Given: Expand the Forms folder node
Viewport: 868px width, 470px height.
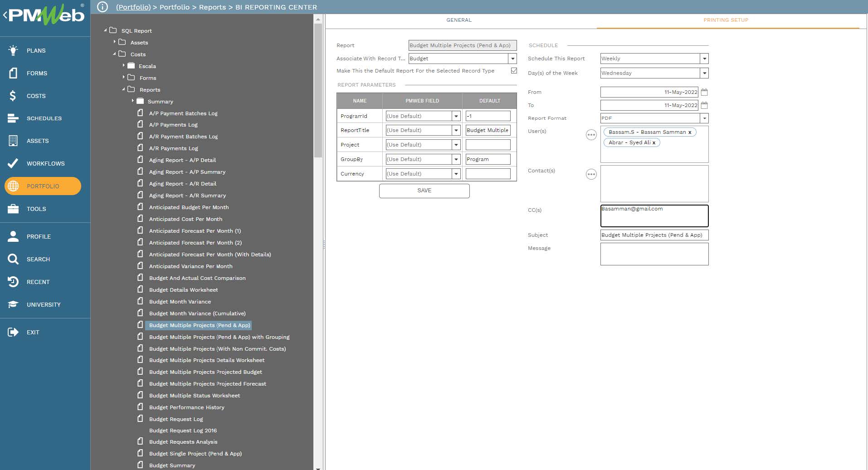Looking at the screenshot, I should [x=123, y=77].
